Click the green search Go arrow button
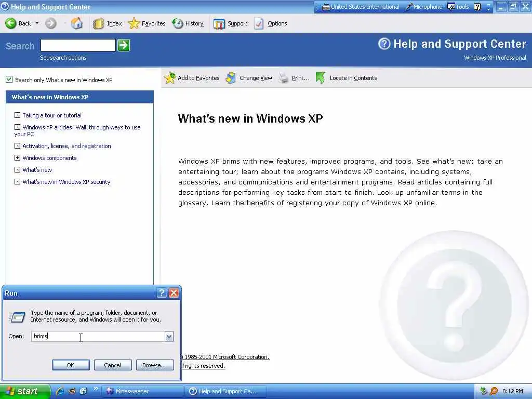 tap(124, 45)
